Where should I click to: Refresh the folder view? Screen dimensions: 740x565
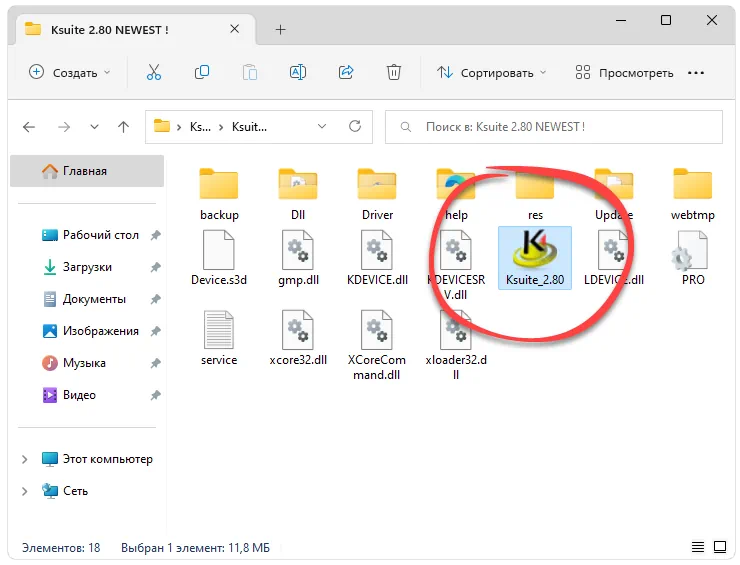(x=355, y=126)
